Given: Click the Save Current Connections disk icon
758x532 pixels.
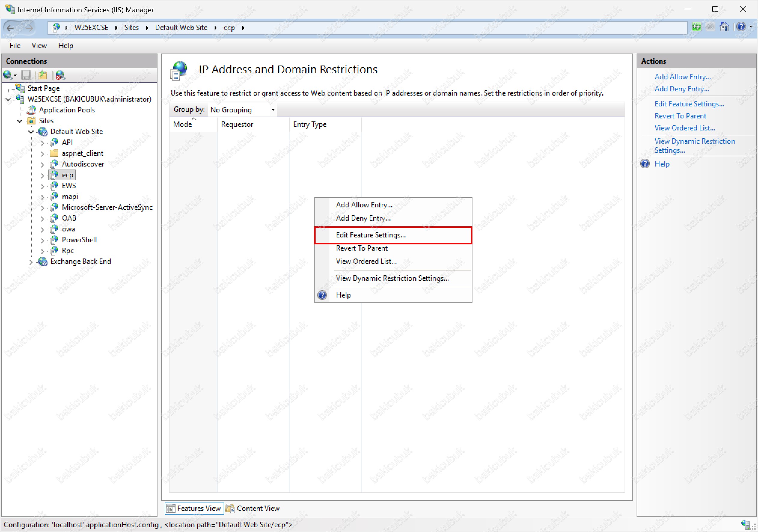Looking at the screenshot, I should tap(26, 75).
